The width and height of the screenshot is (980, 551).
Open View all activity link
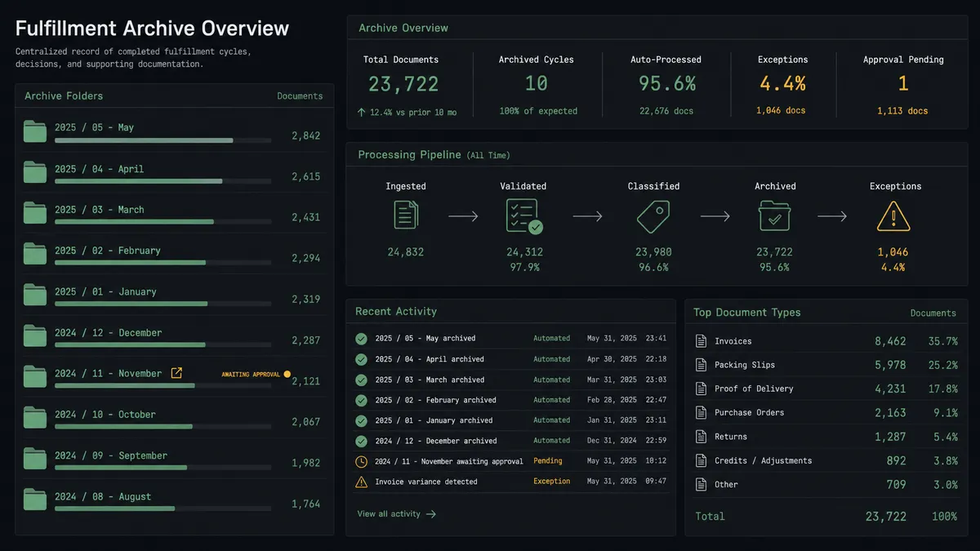tap(397, 514)
